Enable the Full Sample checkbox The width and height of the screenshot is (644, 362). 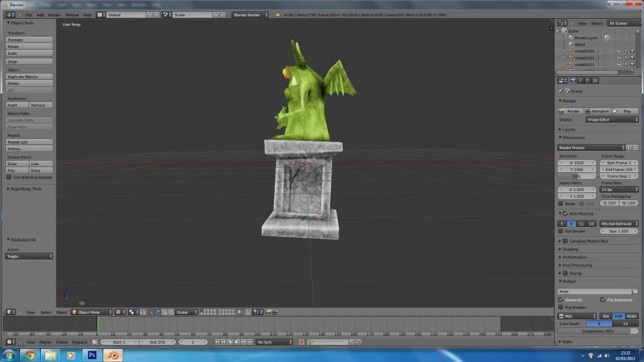560,231
